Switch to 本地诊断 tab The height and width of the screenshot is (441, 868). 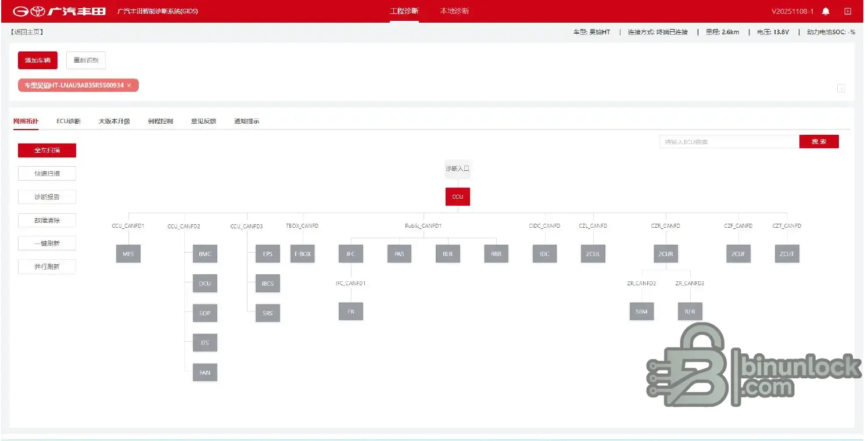pyautogui.click(x=454, y=11)
